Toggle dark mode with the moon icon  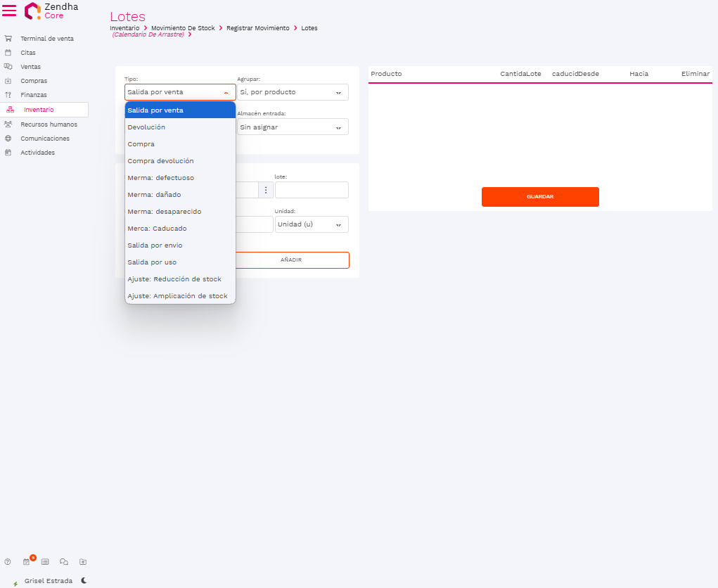pos(84,580)
